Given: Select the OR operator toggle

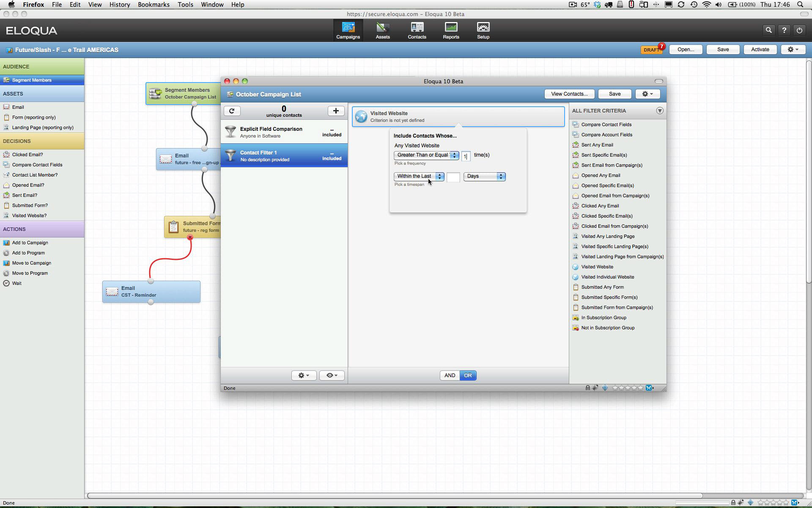Looking at the screenshot, I should [468, 375].
